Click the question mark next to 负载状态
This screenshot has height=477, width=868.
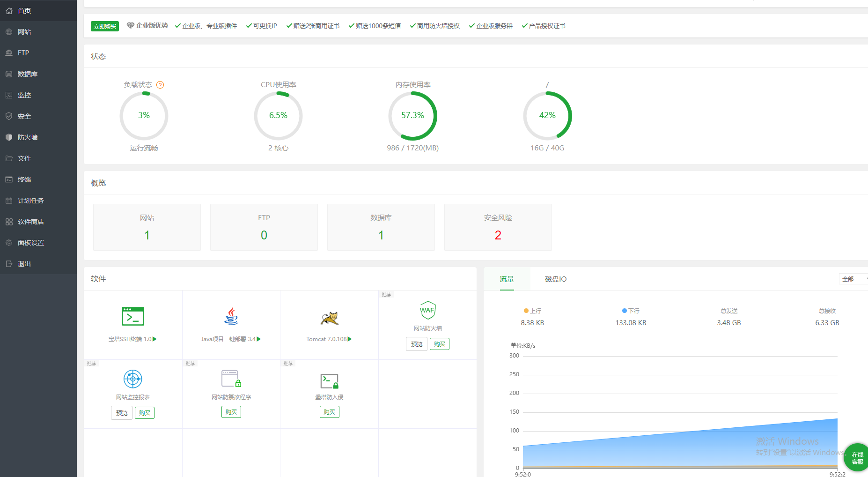coord(160,85)
